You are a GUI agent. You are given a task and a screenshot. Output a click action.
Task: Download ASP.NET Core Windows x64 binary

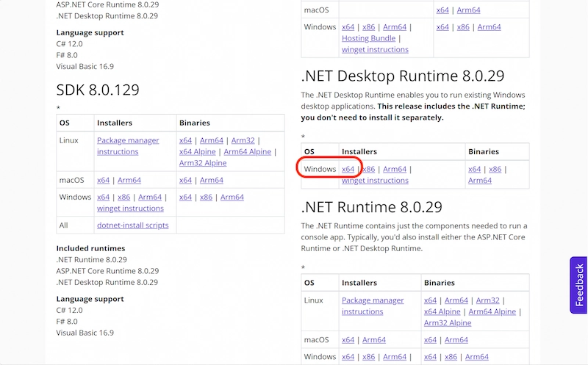coord(442,27)
